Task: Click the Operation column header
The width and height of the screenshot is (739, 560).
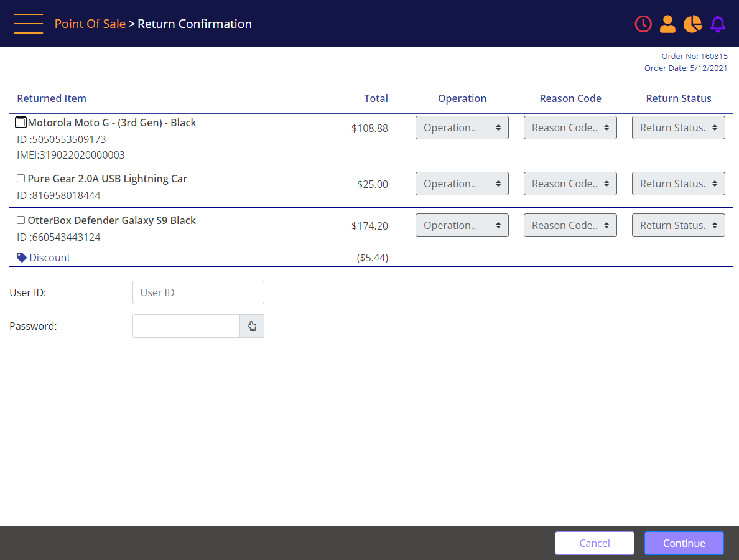Action: pyautogui.click(x=462, y=98)
